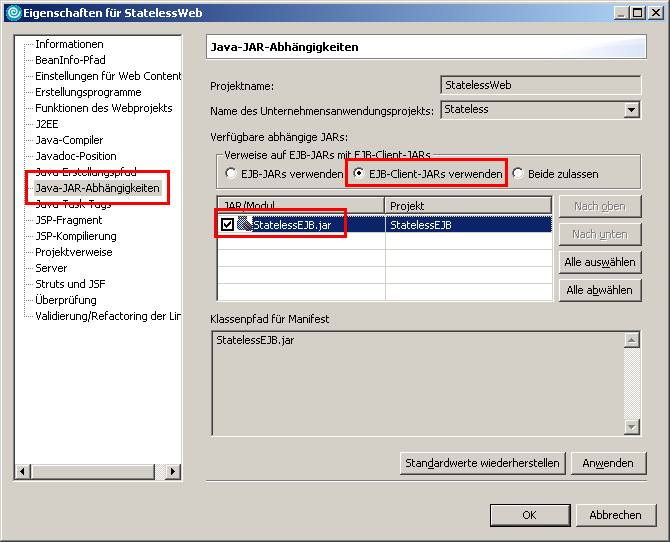Select the 'Beide zulassen' radio button

pos(518,173)
